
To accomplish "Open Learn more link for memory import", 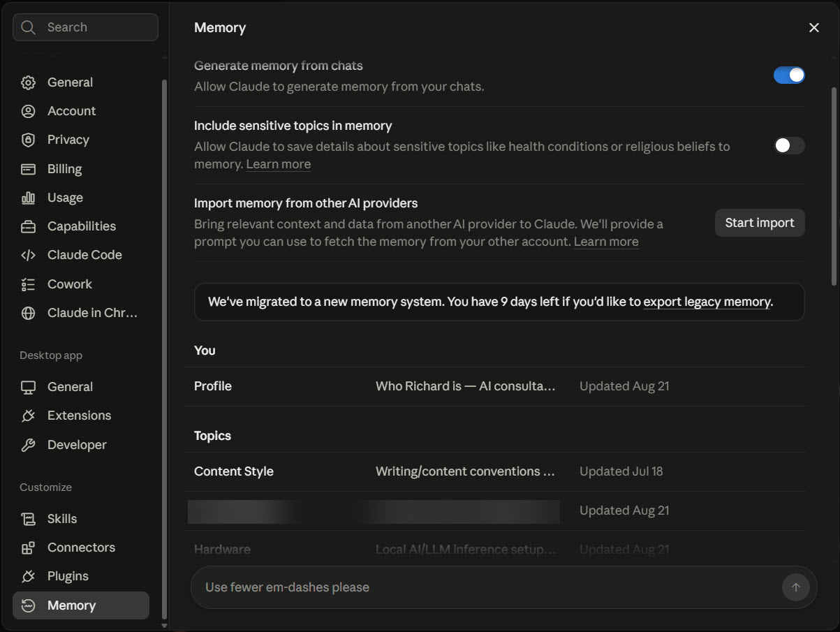I will pyautogui.click(x=606, y=242).
